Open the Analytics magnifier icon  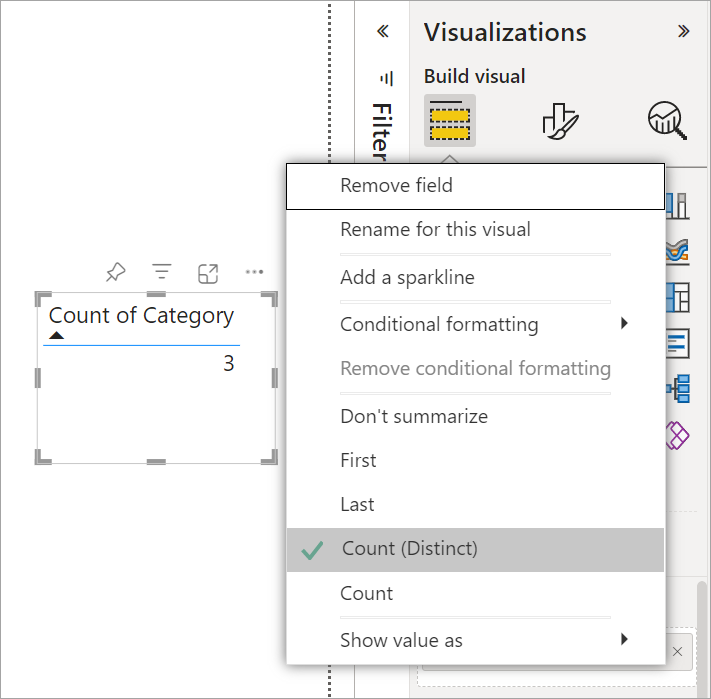667,120
